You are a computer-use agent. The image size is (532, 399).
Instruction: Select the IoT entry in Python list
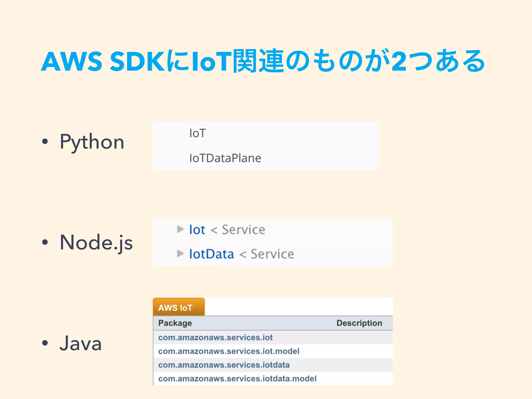pyautogui.click(x=198, y=133)
